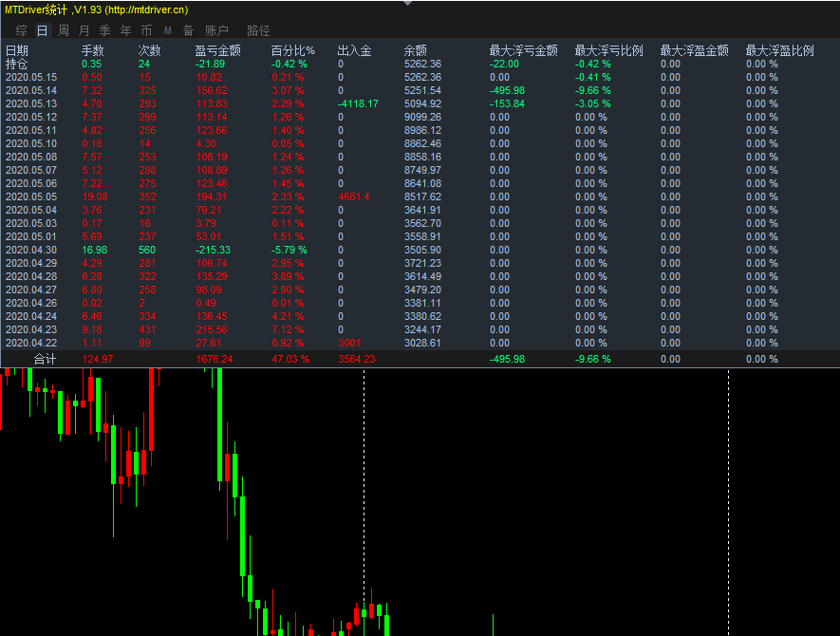Image resolution: width=840 pixels, height=636 pixels.
Task: Click the 百分比% column header
Action: point(292,51)
